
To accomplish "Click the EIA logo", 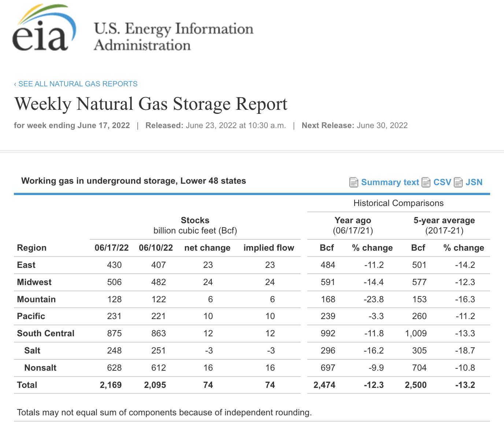I will point(44,29).
